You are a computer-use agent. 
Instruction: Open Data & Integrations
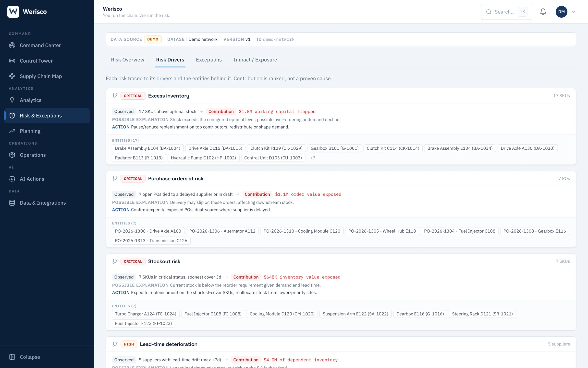click(47, 203)
